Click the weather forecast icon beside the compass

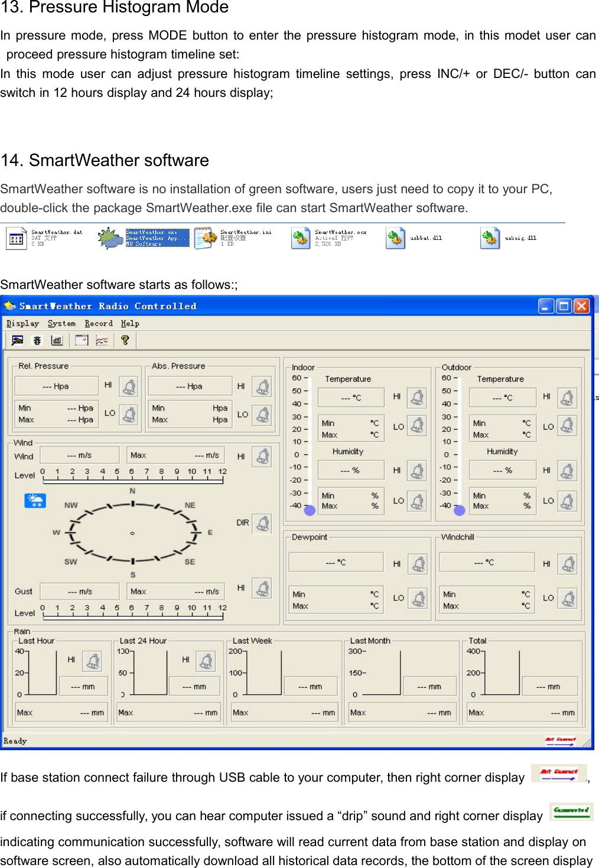click(x=35, y=500)
